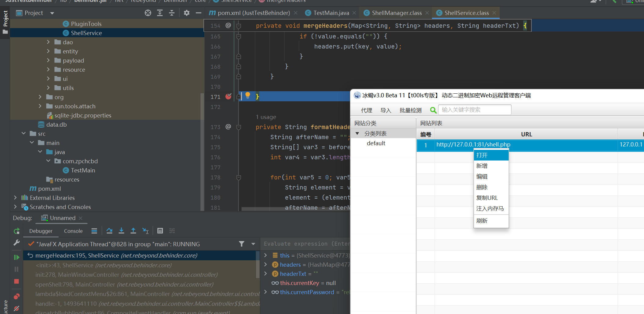The height and width of the screenshot is (314, 644).
Task: Click the filter funnel icon for threads
Action: click(242, 244)
